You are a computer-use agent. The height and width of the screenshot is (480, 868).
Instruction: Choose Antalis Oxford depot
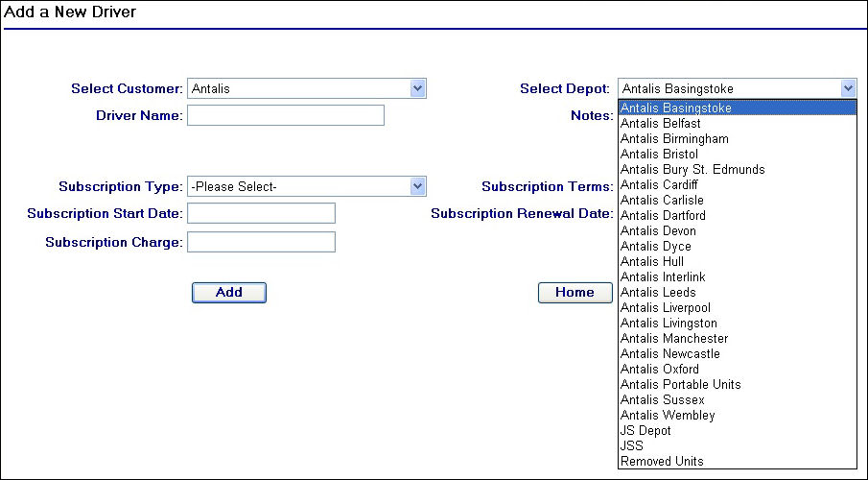pyautogui.click(x=738, y=369)
